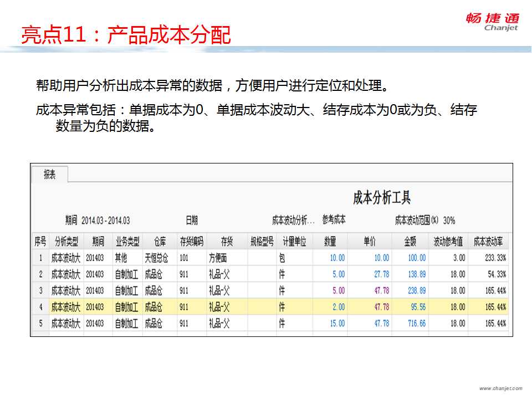The height and width of the screenshot is (399, 532).
Task: Click the 方便面 inventory cell
Action: [x=218, y=258]
